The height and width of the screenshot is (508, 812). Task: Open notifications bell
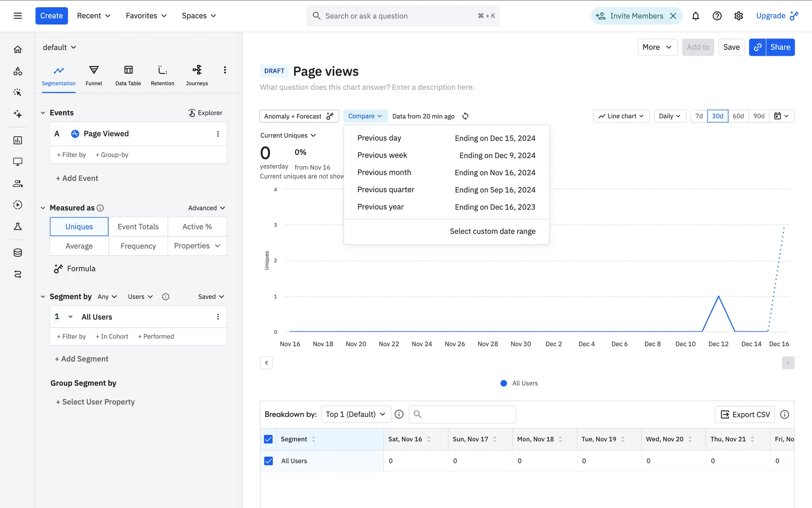[695, 16]
